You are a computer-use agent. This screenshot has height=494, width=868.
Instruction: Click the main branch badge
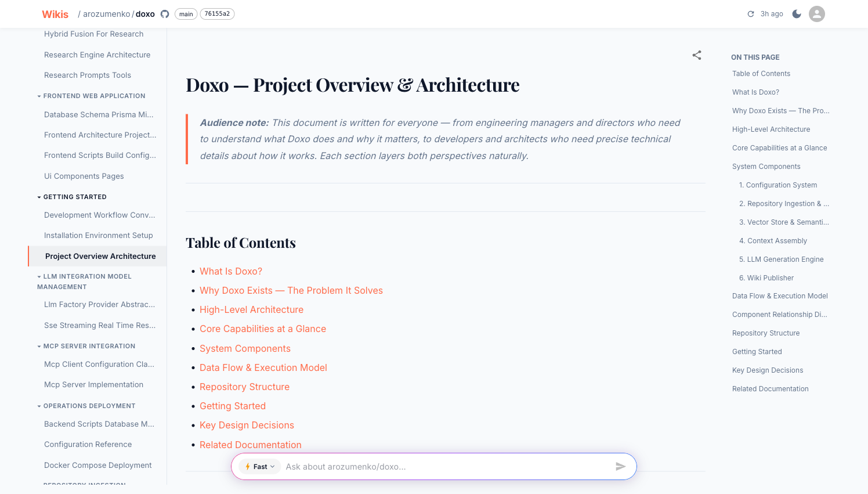point(186,13)
